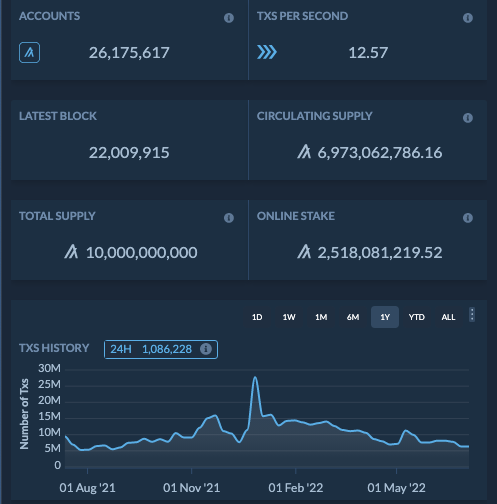Click the Accounts info icon
The image size is (497, 504).
229,18
